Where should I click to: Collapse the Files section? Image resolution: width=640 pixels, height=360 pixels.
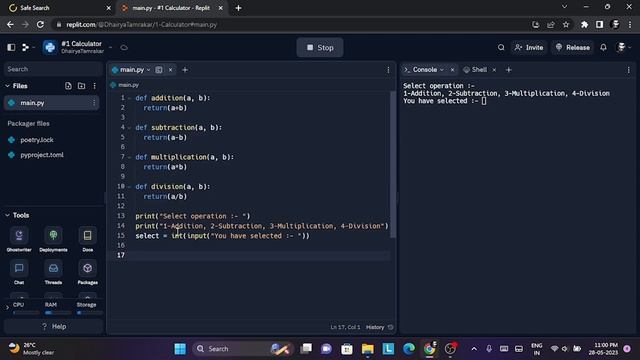pos(7,86)
